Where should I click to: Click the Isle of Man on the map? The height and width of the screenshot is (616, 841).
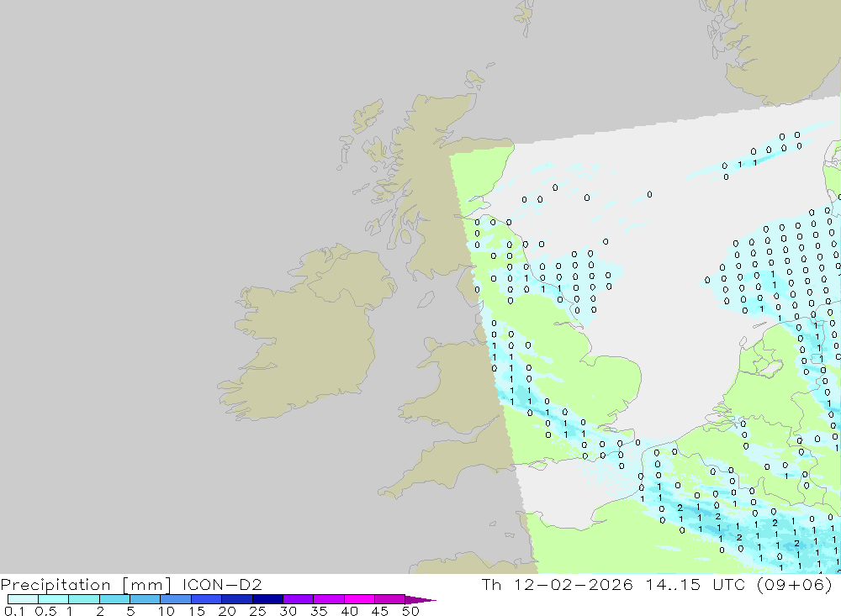(x=426, y=299)
